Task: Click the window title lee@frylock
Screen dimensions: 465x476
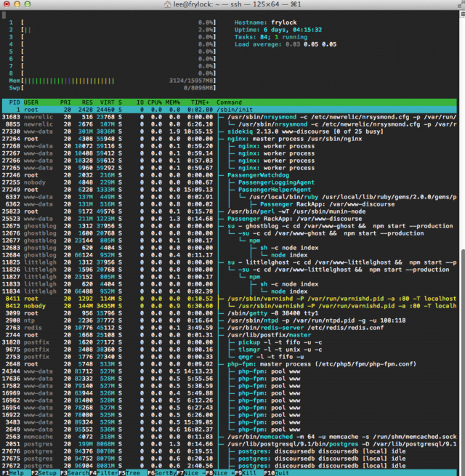Action: click(x=237, y=4)
